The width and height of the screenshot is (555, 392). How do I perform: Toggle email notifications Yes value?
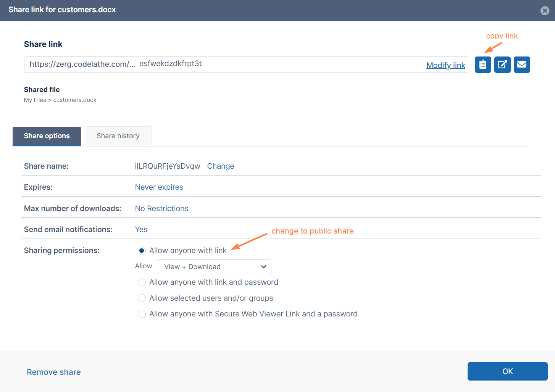[141, 229]
